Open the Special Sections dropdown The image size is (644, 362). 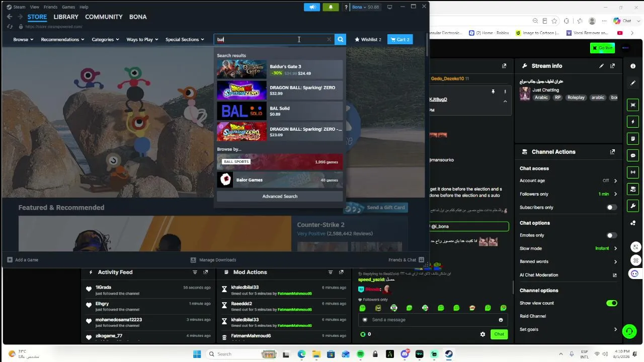185,39
